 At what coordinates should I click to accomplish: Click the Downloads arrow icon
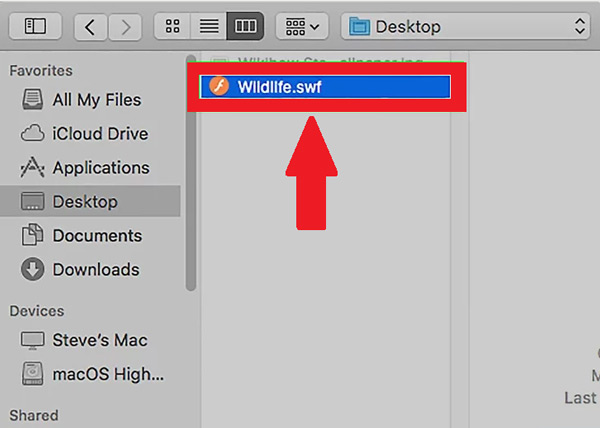[x=33, y=270]
